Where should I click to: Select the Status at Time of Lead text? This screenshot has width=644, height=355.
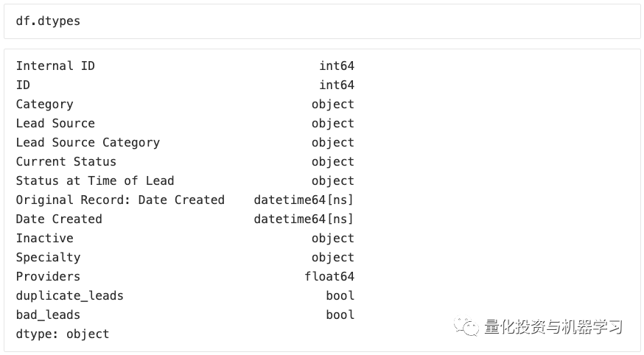95,181
